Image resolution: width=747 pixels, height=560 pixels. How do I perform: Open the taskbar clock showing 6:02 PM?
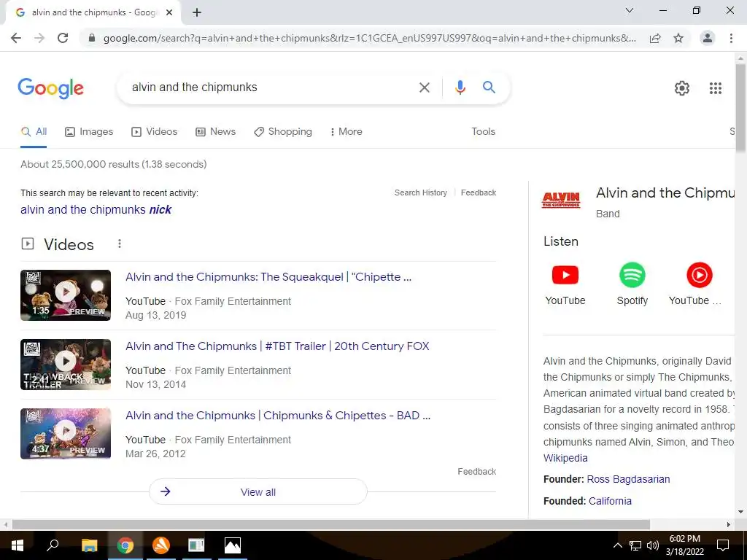[x=684, y=545]
